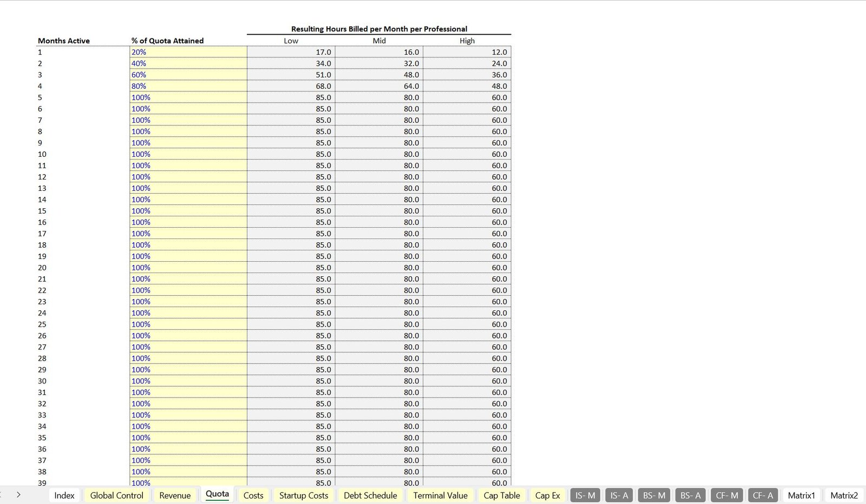Screen dimensions: 866x504
Task: Click the next sheet navigation arrow
Action: point(18,495)
